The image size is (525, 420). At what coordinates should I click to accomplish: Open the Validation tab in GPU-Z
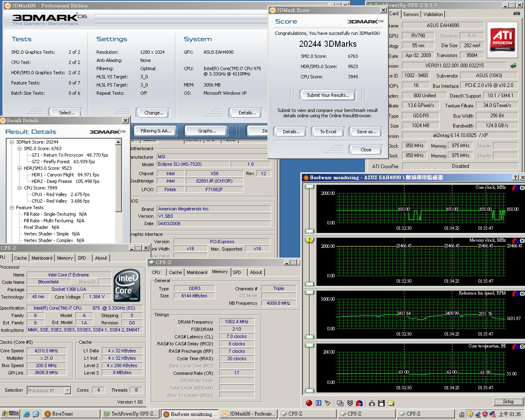click(x=433, y=14)
